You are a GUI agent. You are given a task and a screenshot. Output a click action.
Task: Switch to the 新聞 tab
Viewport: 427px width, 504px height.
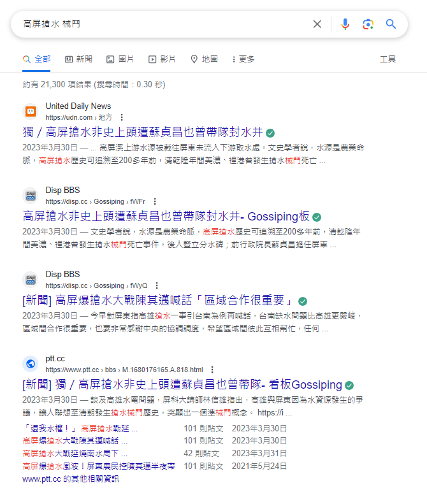(x=79, y=59)
